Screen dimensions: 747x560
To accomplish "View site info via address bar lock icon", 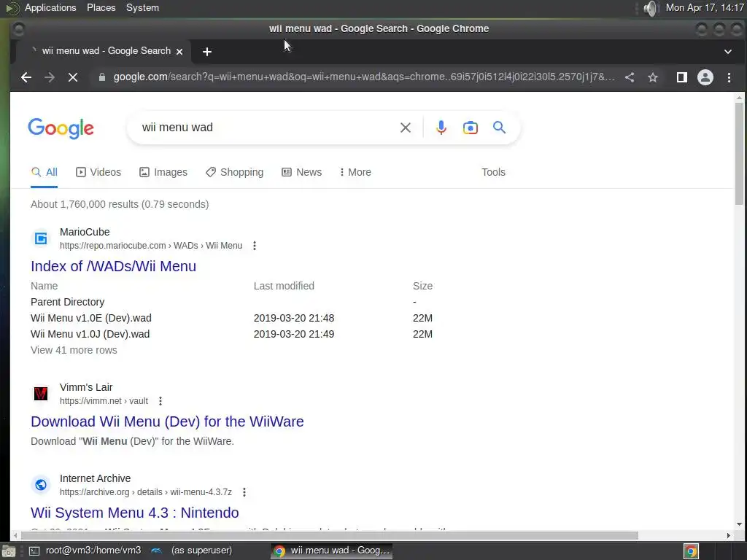I will (x=101, y=77).
